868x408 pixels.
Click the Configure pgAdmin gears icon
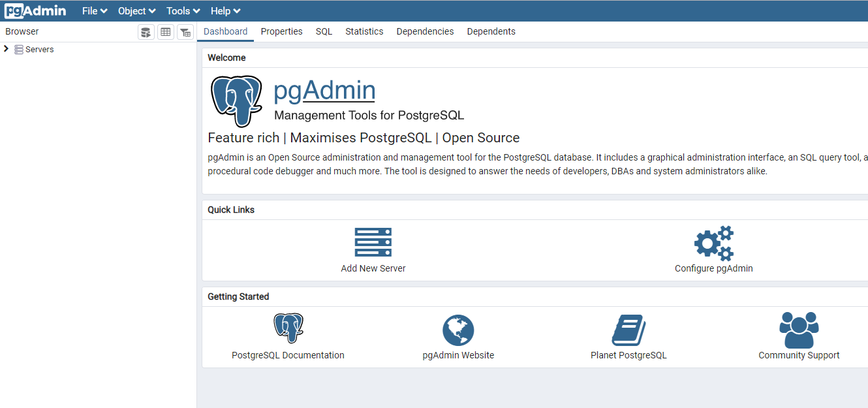(x=714, y=243)
